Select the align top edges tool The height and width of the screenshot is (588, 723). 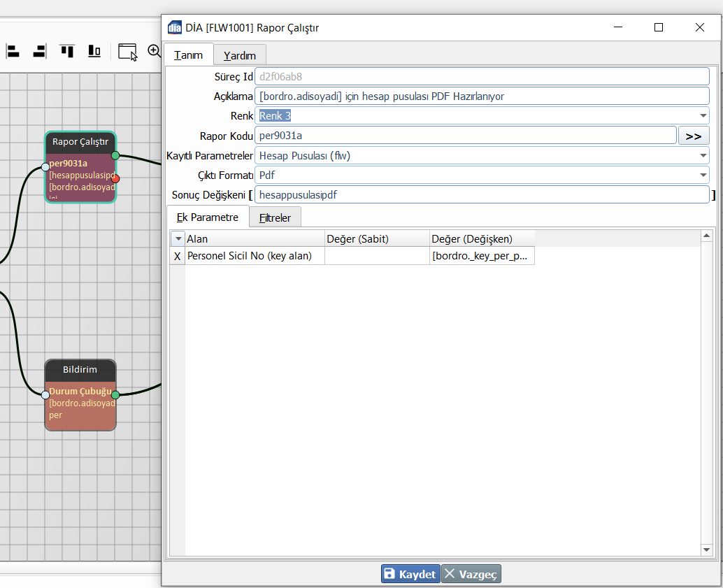pyautogui.click(x=67, y=51)
